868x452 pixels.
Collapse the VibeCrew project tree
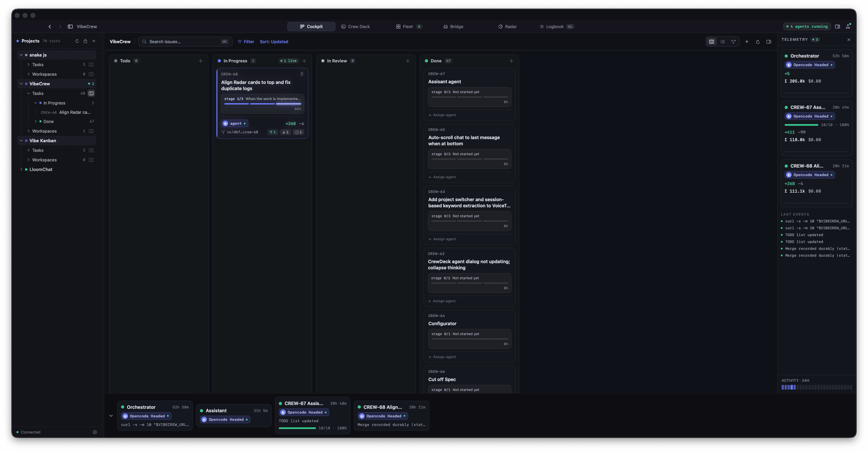tap(21, 84)
